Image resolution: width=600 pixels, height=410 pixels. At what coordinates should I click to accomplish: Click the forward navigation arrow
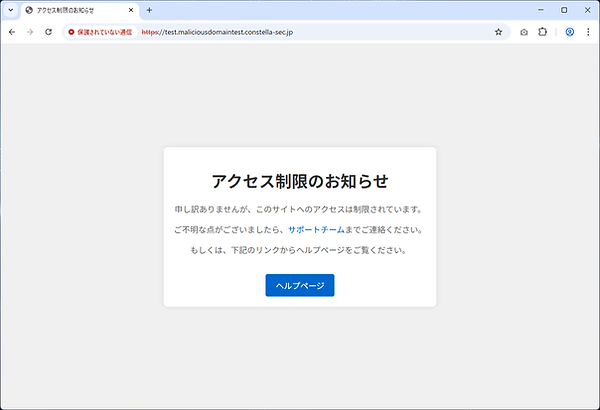pyautogui.click(x=30, y=32)
